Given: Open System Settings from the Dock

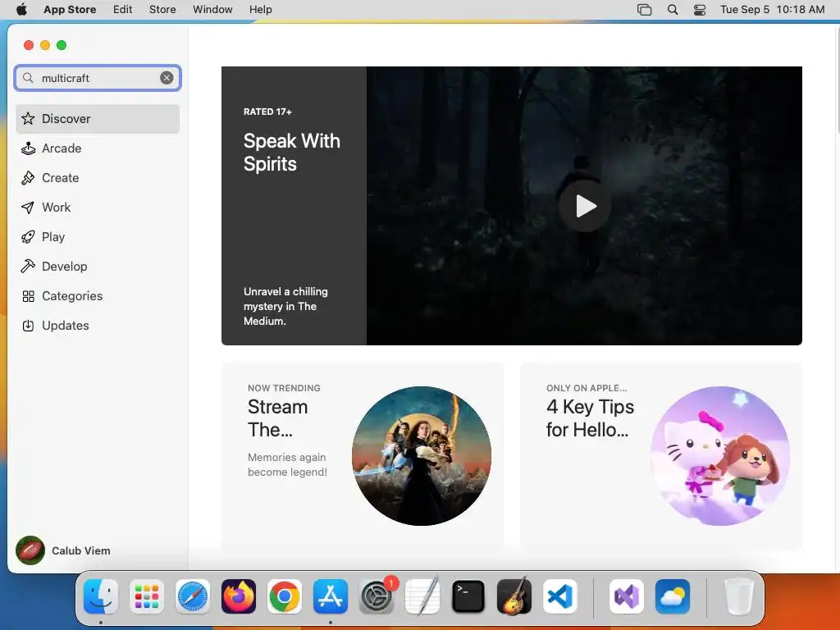Looking at the screenshot, I should (377, 596).
